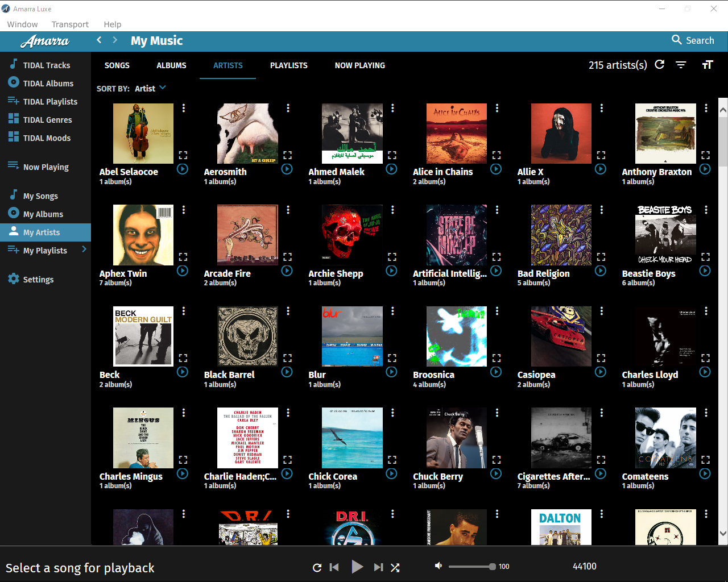Refresh the artist list
Image resolution: width=728 pixels, height=582 pixels.
point(660,65)
